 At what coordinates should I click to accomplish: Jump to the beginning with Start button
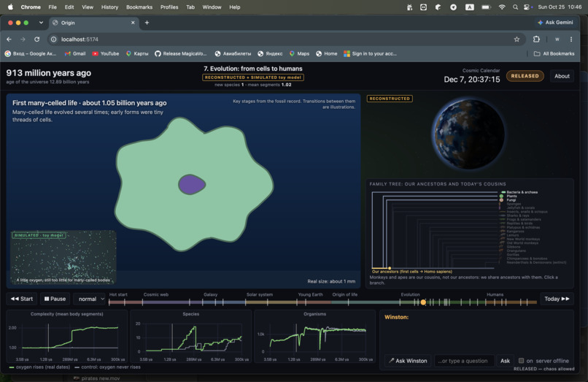pos(22,299)
